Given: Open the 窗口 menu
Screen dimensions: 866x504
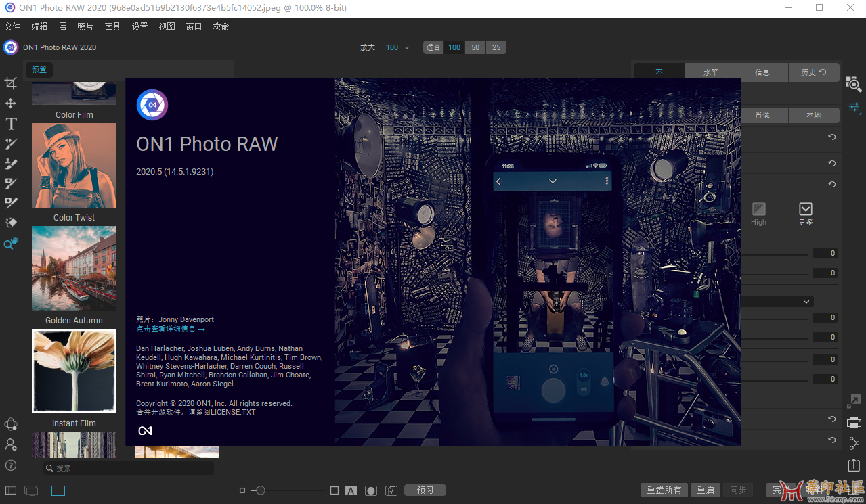Looking at the screenshot, I should [x=194, y=26].
